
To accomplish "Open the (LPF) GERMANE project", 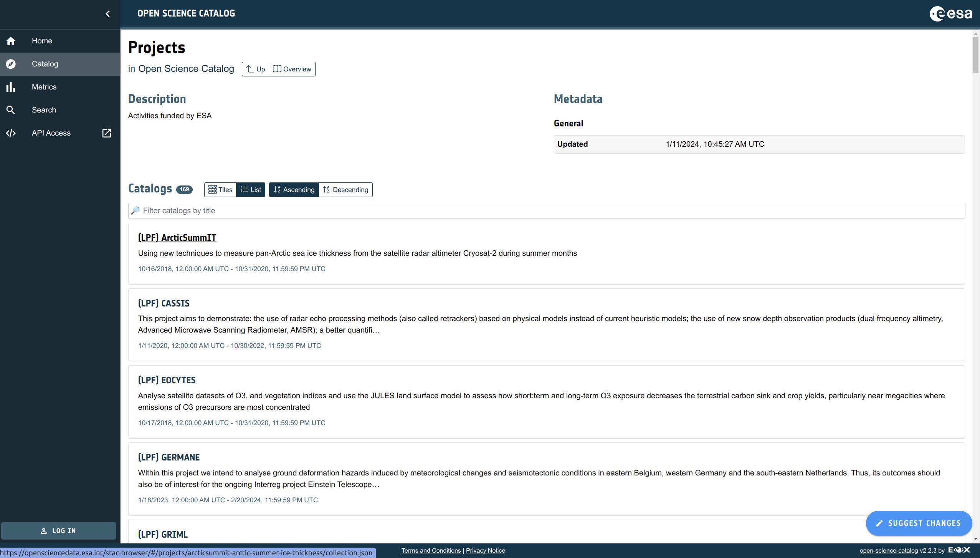I will [x=169, y=457].
